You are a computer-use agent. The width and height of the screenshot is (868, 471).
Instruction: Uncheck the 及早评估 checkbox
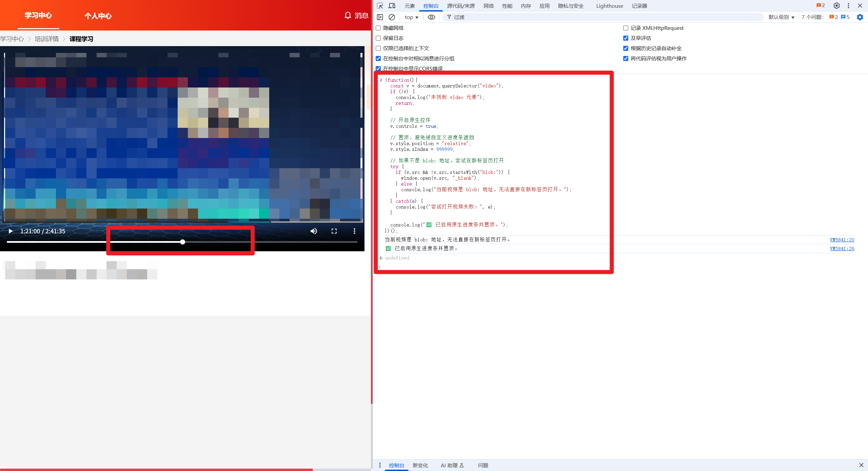(x=626, y=38)
